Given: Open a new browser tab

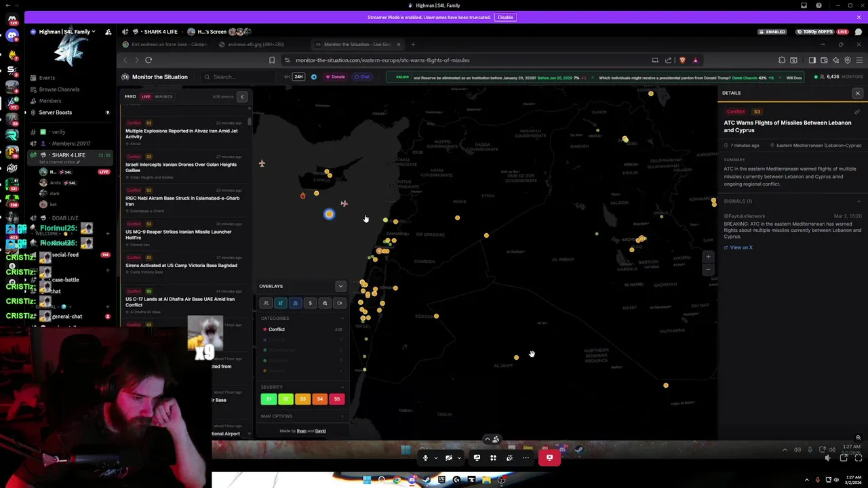Looking at the screenshot, I should (x=413, y=45).
